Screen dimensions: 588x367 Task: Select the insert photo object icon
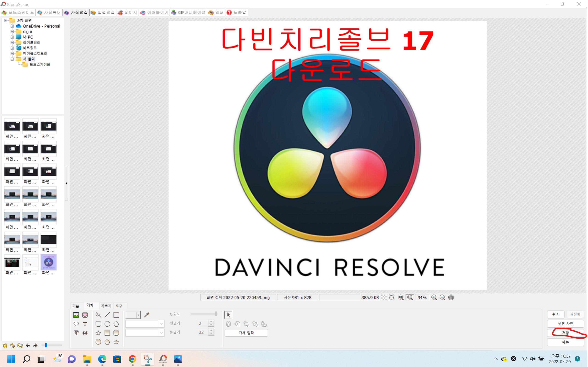point(76,315)
